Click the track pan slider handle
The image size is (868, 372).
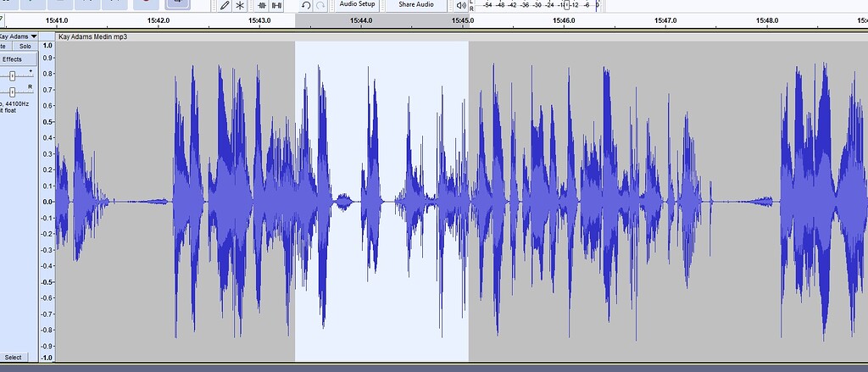click(x=12, y=92)
